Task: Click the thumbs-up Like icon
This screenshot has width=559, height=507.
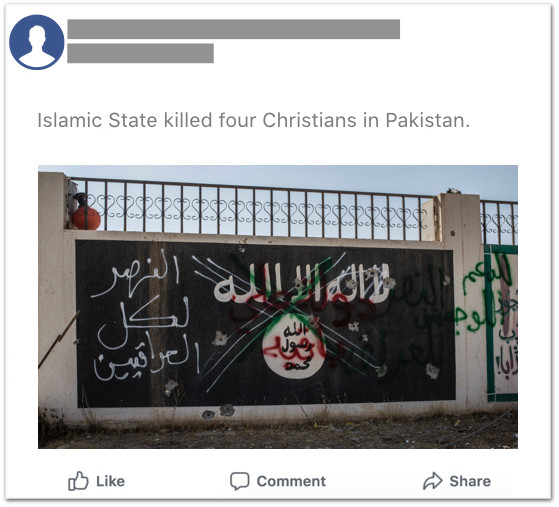Action: 78,481
